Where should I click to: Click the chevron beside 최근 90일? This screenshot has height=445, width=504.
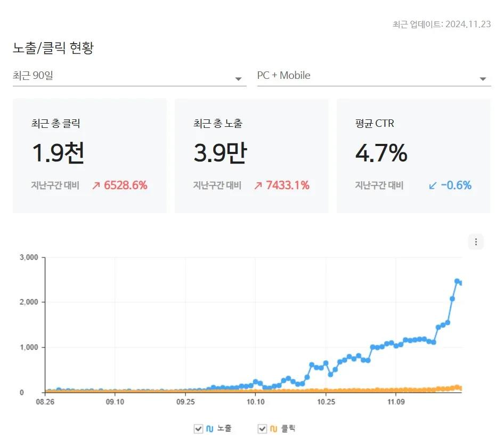238,78
